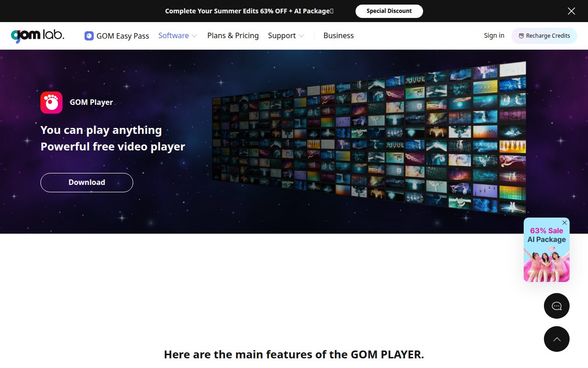Open the Software menu
This screenshot has height=368, width=588.
[x=174, y=35]
